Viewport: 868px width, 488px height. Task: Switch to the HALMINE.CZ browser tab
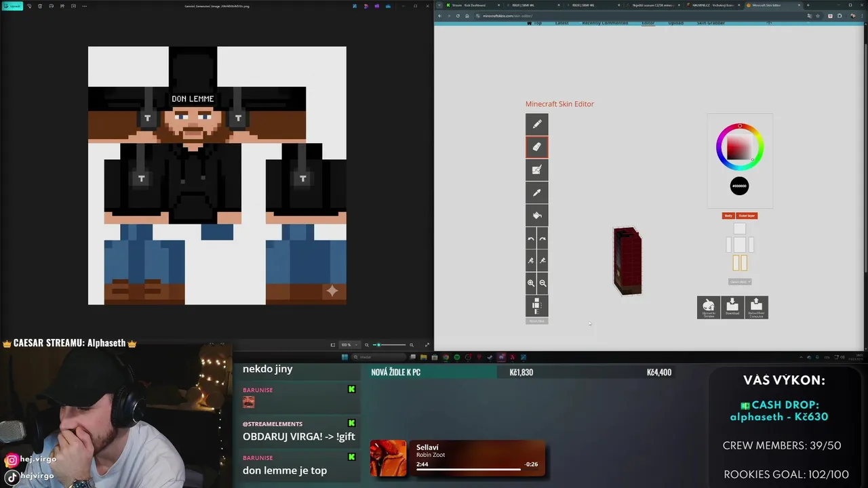(713, 5)
